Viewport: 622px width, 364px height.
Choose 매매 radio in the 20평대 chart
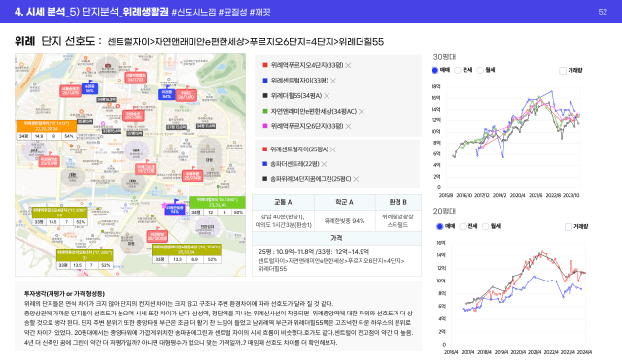click(x=439, y=226)
